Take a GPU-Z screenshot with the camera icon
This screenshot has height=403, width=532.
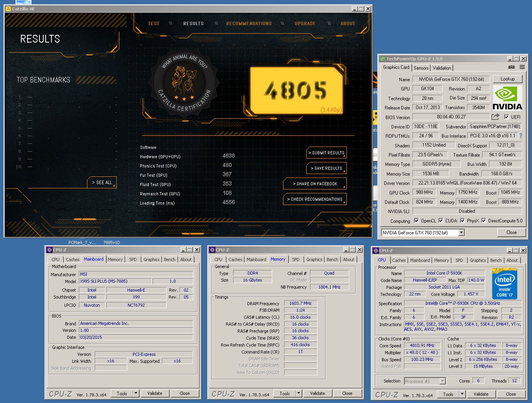(512, 67)
